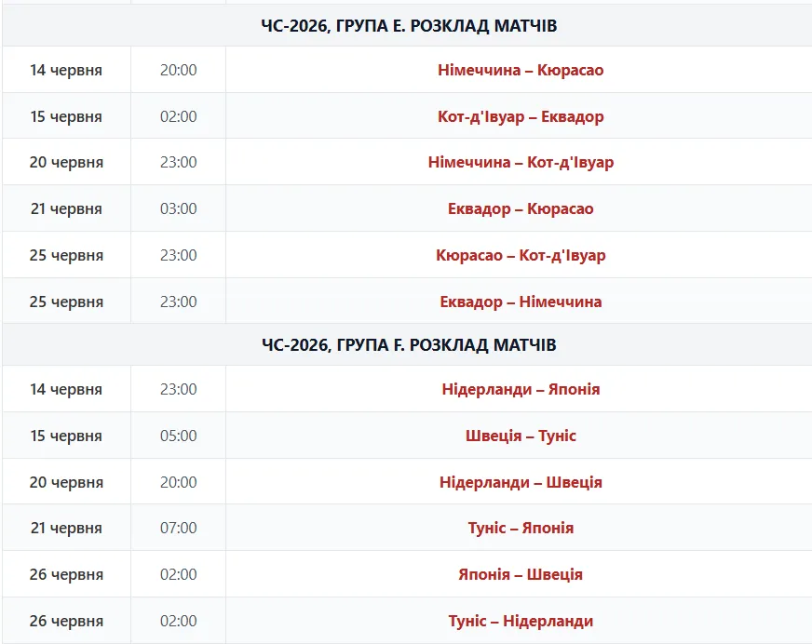812x644 pixels.
Task: Open the Кот-д'Івуар – Еквадор match link
Action: pyautogui.click(x=521, y=116)
